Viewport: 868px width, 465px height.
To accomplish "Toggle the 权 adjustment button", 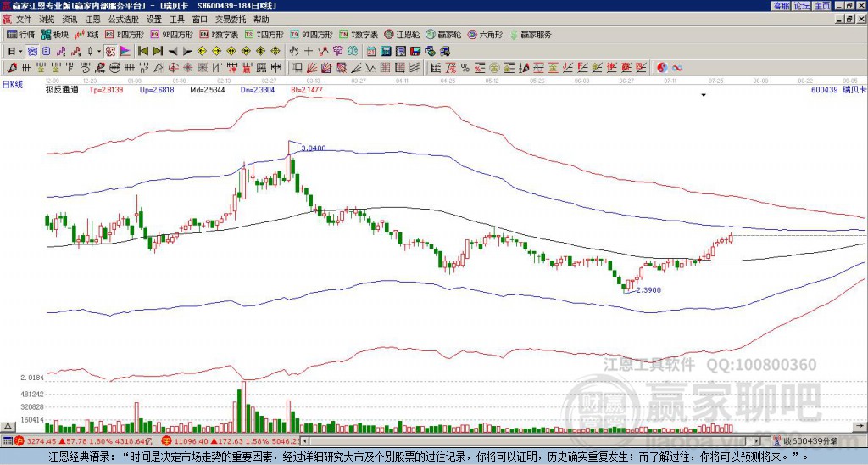I will click(x=110, y=52).
